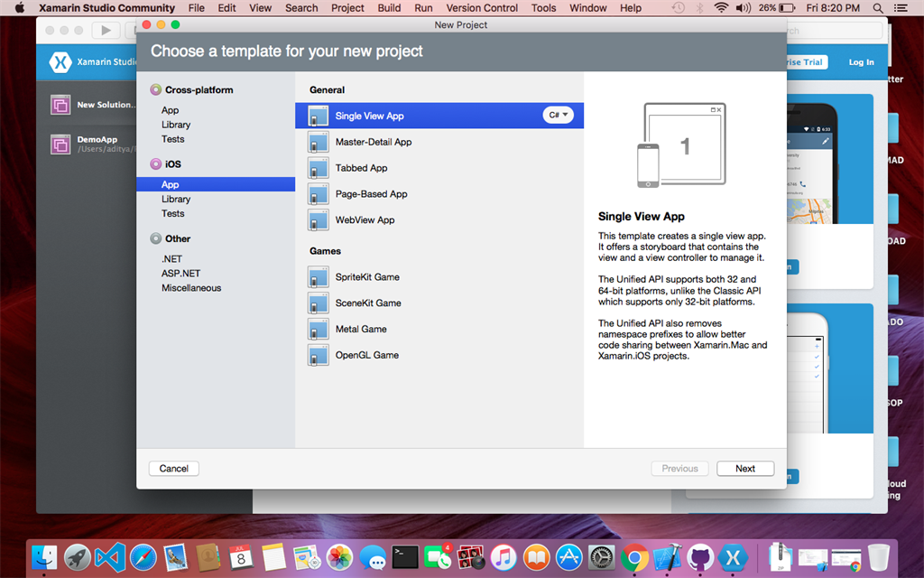The width and height of the screenshot is (924, 578).
Task: Click the Spotlight search icon
Action: tap(877, 7)
